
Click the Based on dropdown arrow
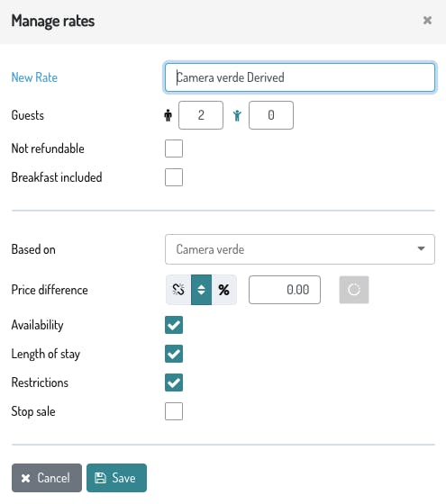pos(421,248)
